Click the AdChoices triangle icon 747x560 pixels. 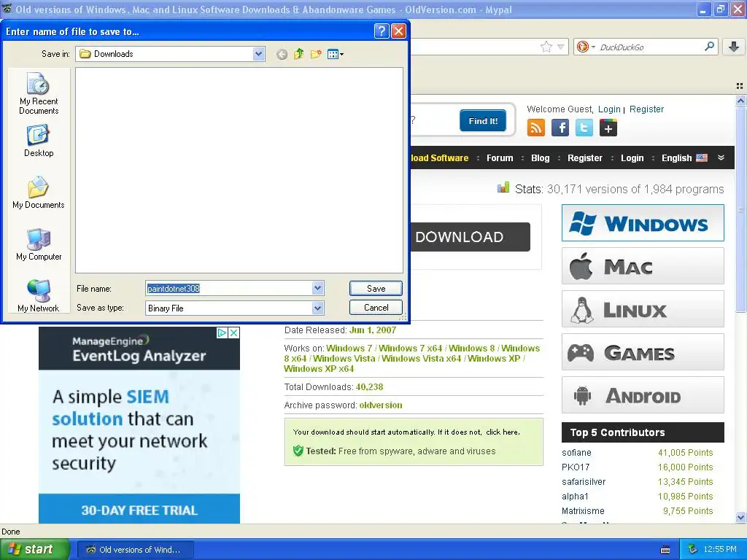[222, 332]
